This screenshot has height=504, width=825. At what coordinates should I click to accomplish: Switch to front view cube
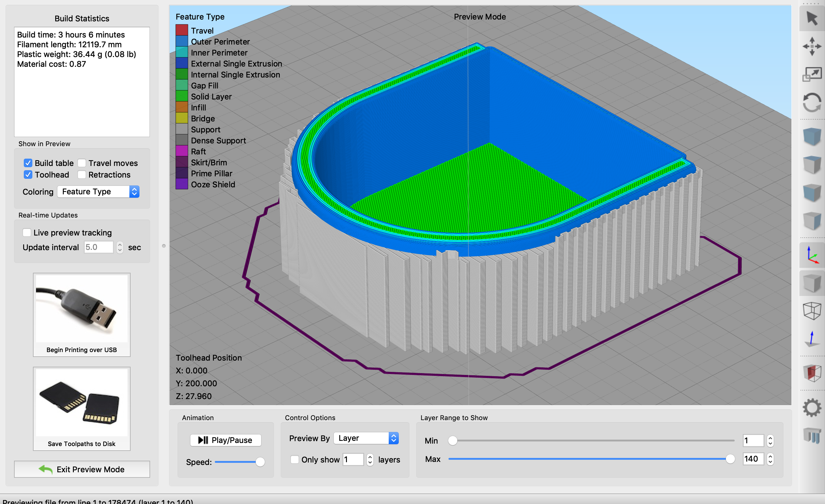coord(812,193)
